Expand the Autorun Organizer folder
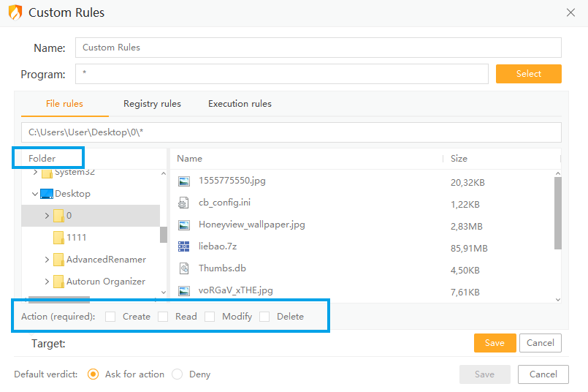The height and width of the screenshot is (392, 588). (x=47, y=282)
